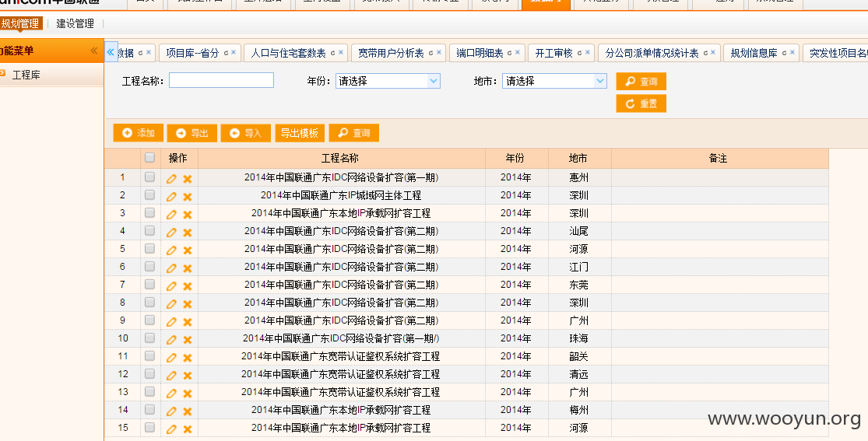Delete row 14 using X icon
Image resolution: width=868 pixels, height=441 pixels.
(x=188, y=411)
